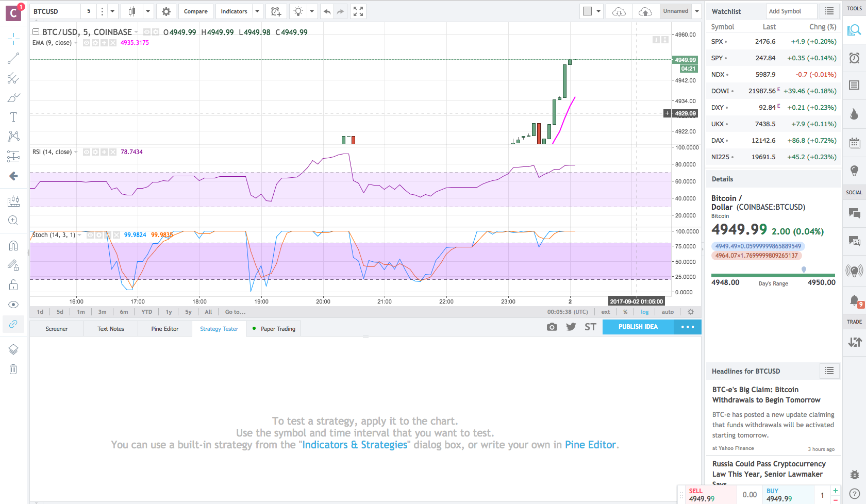This screenshot has width=866, height=504.
Task: Select the text annotation tool
Action: (13, 117)
